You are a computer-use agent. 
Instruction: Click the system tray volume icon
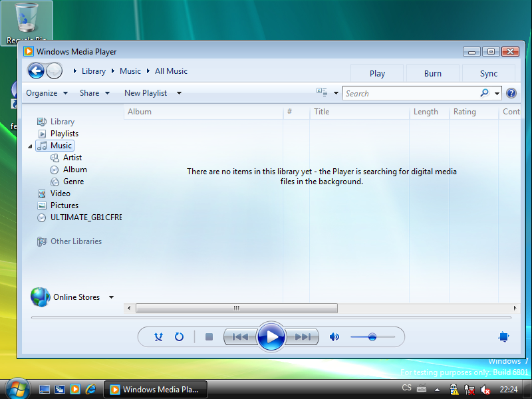[485, 390]
